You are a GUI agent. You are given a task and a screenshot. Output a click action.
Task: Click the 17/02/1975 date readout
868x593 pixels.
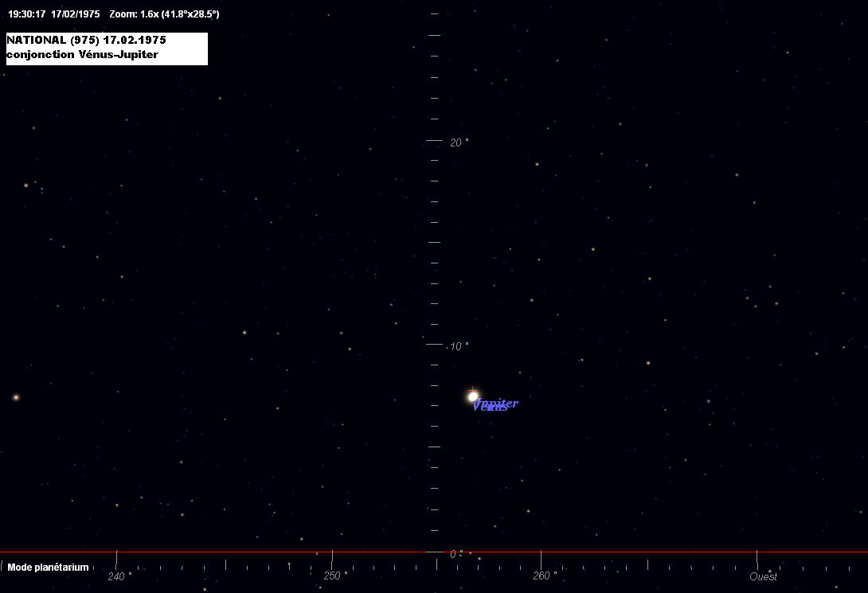pyautogui.click(x=76, y=14)
